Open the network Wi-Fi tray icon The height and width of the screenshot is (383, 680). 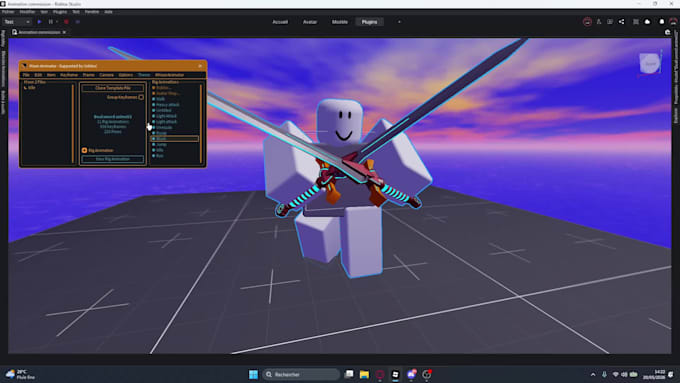(x=615, y=374)
